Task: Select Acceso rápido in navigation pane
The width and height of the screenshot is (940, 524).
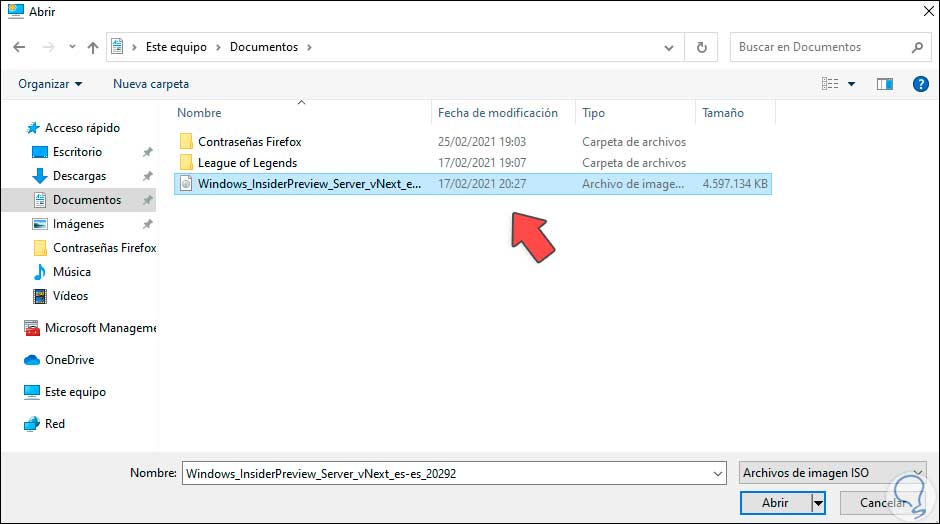Action: click(82, 128)
